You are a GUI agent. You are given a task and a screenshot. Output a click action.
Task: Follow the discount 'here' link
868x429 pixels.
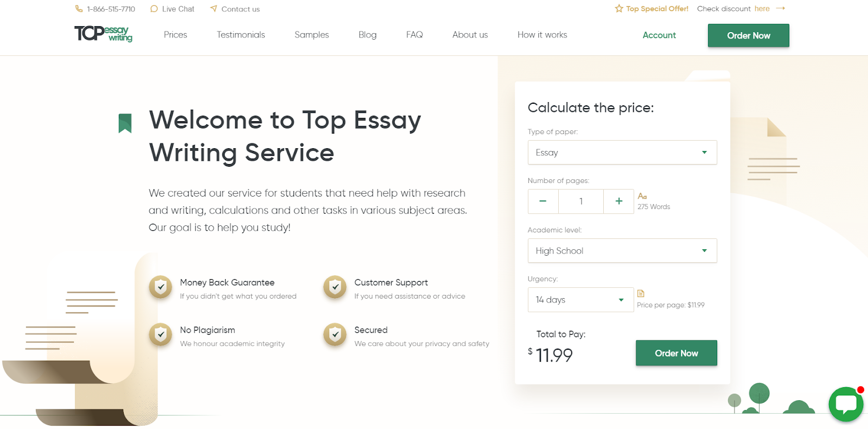click(x=762, y=9)
